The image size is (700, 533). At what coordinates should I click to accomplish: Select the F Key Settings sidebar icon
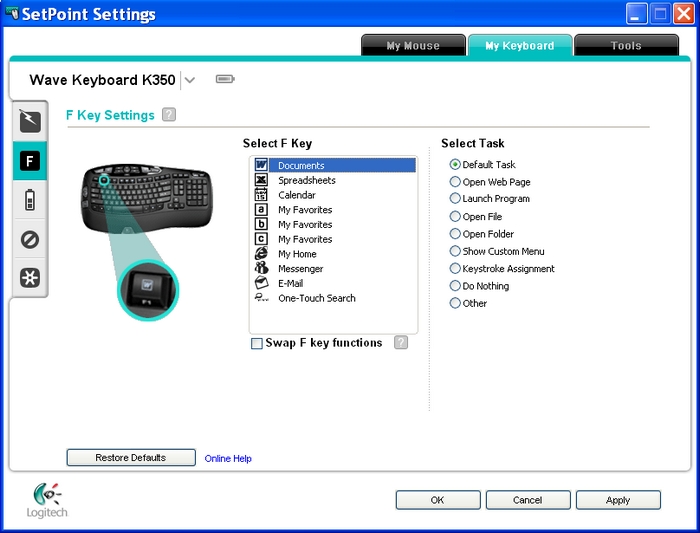(x=30, y=161)
